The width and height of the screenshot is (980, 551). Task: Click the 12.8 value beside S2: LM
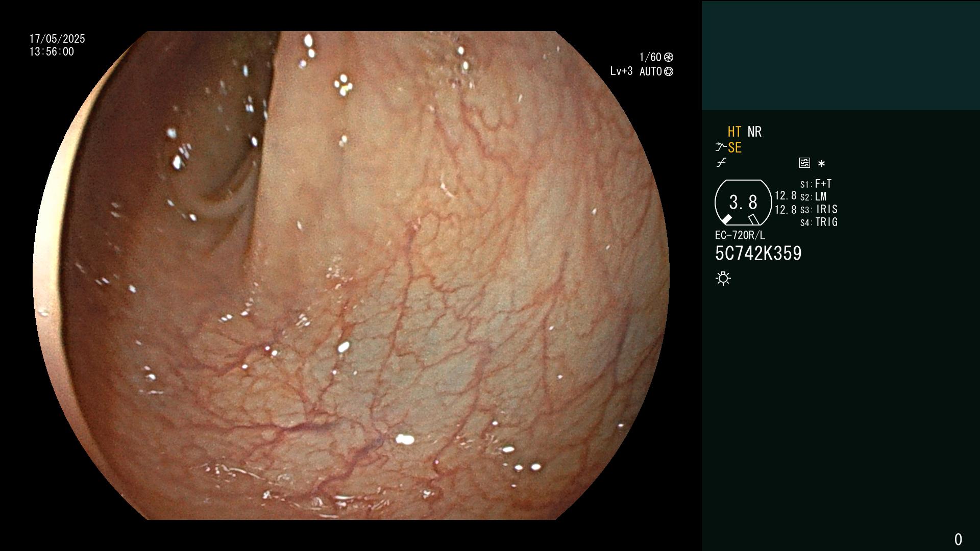point(786,196)
